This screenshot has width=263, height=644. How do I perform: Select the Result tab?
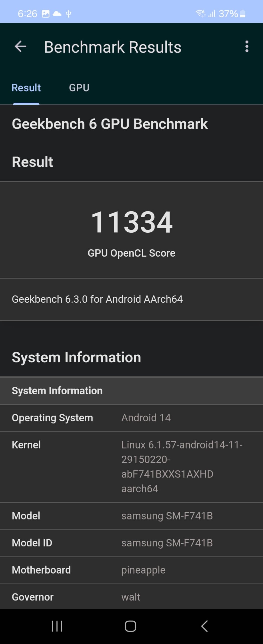[26, 88]
